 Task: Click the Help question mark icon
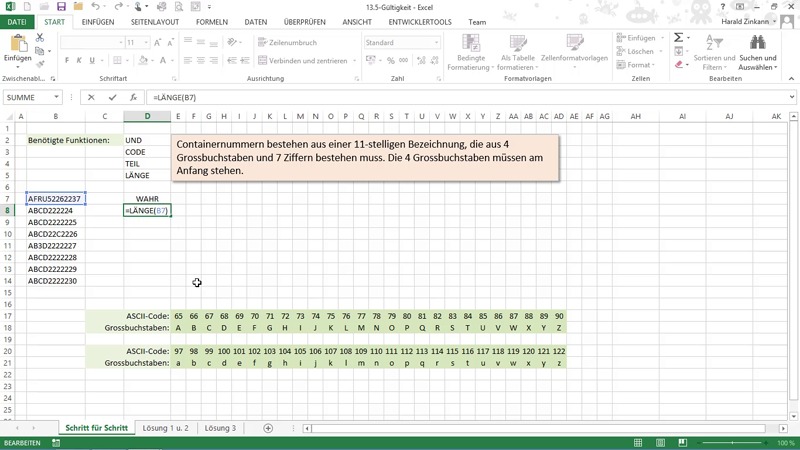pyautogui.click(x=722, y=7)
